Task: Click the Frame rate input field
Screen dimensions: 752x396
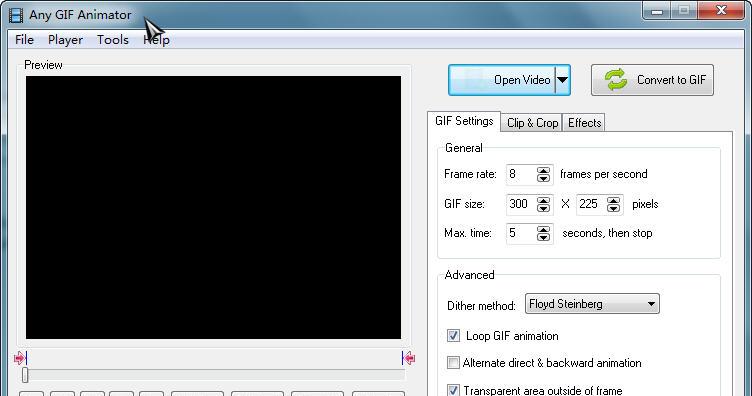Action: (521, 175)
